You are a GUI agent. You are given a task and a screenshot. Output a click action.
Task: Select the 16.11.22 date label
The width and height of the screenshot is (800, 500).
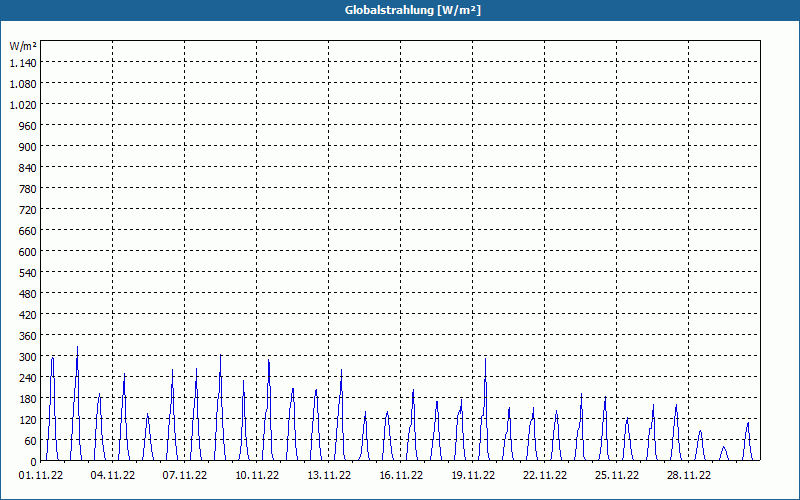[x=401, y=476]
